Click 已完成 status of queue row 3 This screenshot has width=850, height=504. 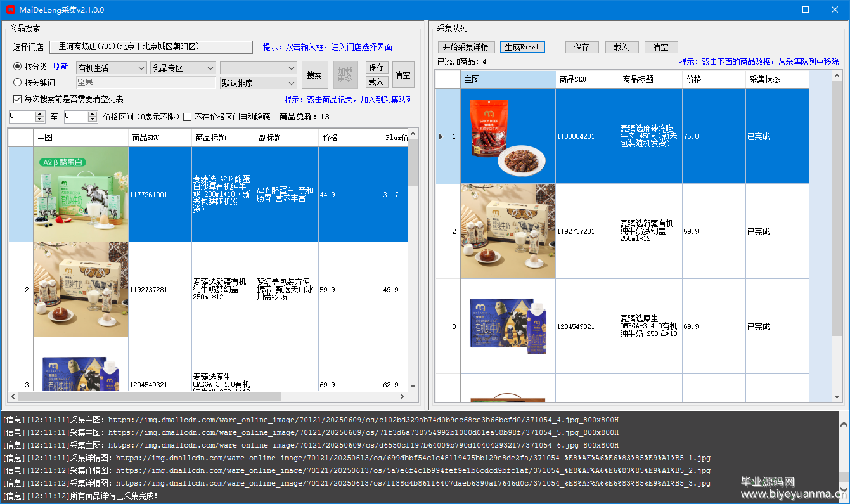click(777, 326)
